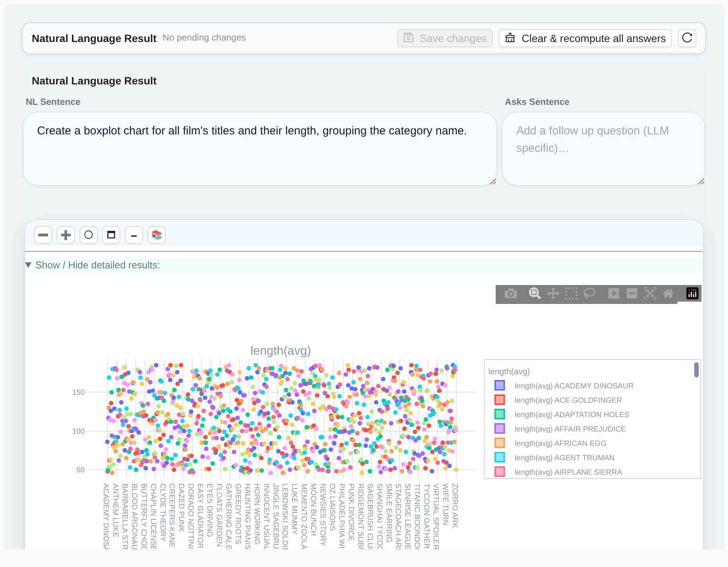Click the Save changes button

[x=445, y=38]
